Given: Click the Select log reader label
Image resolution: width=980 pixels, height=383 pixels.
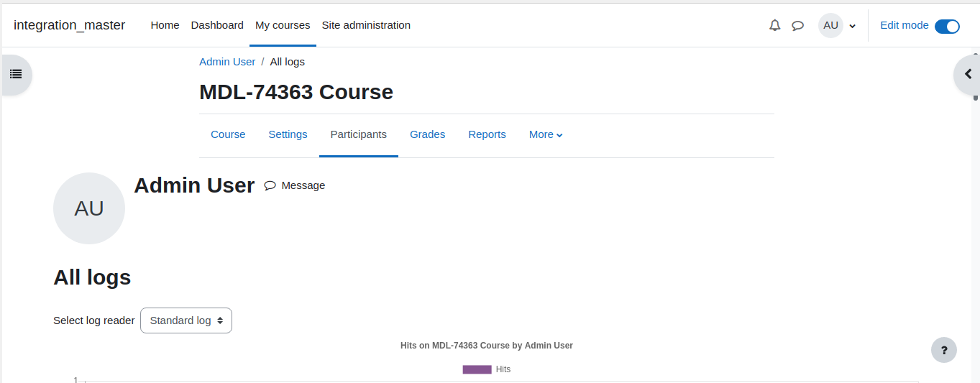Looking at the screenshot, I should pos(94,320).
